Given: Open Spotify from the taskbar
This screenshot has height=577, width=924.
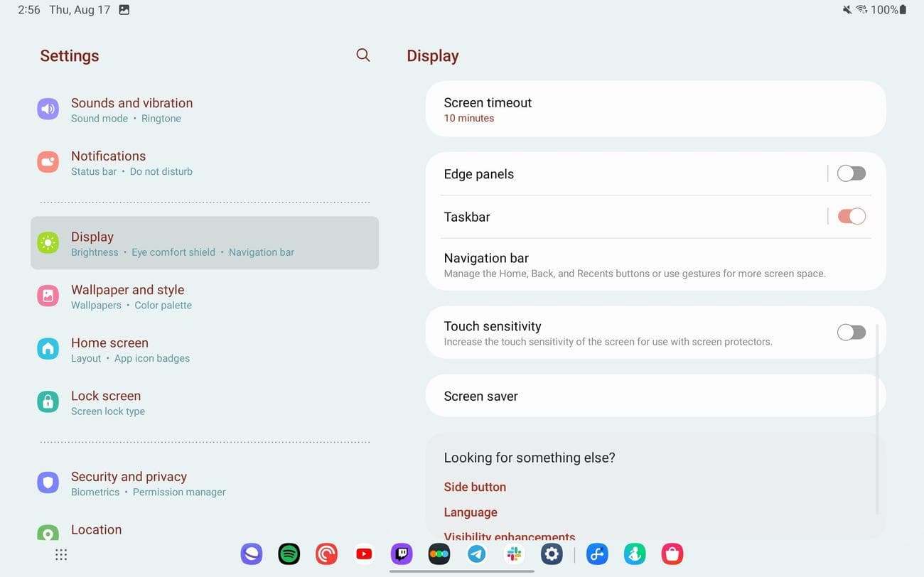Looking at the screenshot, I should 289,554.
